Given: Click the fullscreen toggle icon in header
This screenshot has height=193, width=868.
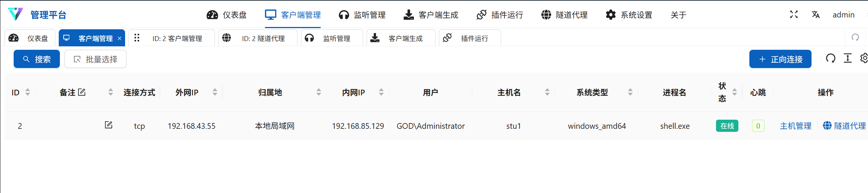Looking at the screenshot, I should coord(794,14).
